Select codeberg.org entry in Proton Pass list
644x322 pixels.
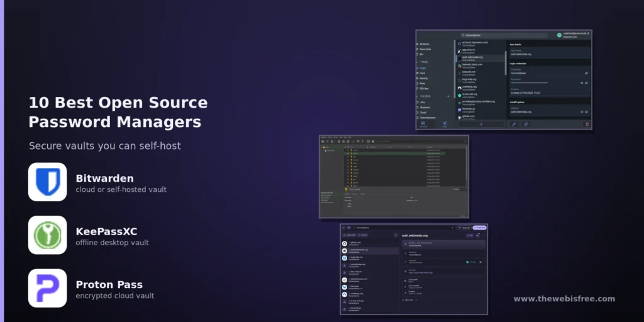click(370, 294)
